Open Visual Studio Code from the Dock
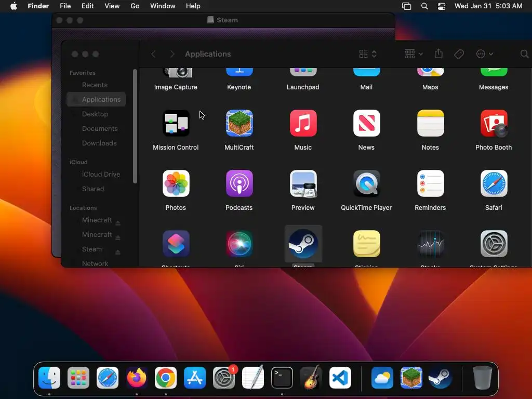532x399 pixels. click(x=340, y=378)
